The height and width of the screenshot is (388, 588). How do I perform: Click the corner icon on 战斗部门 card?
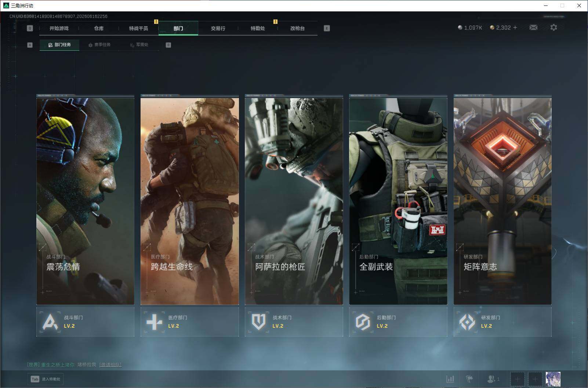tap(43, 247)
